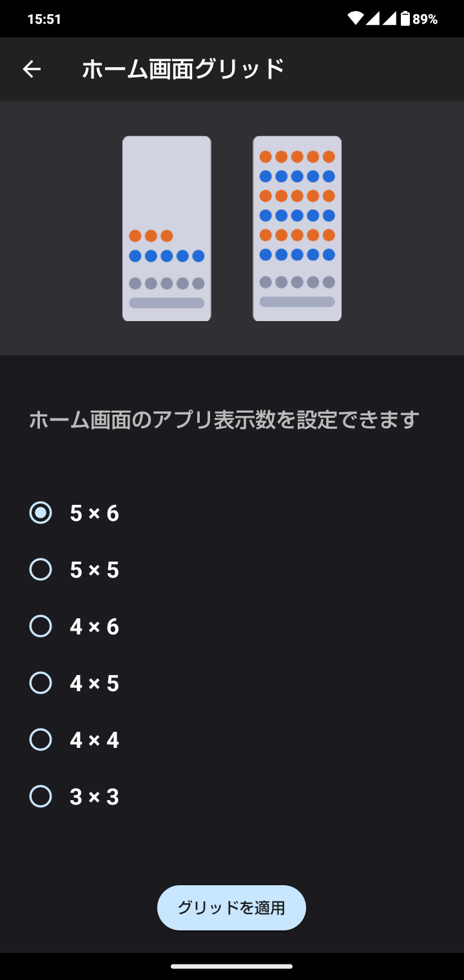The height and width of the screenshot is (980, 464).
Task: Tap the Wi-Fi status icon
Action: pos(355,19)
